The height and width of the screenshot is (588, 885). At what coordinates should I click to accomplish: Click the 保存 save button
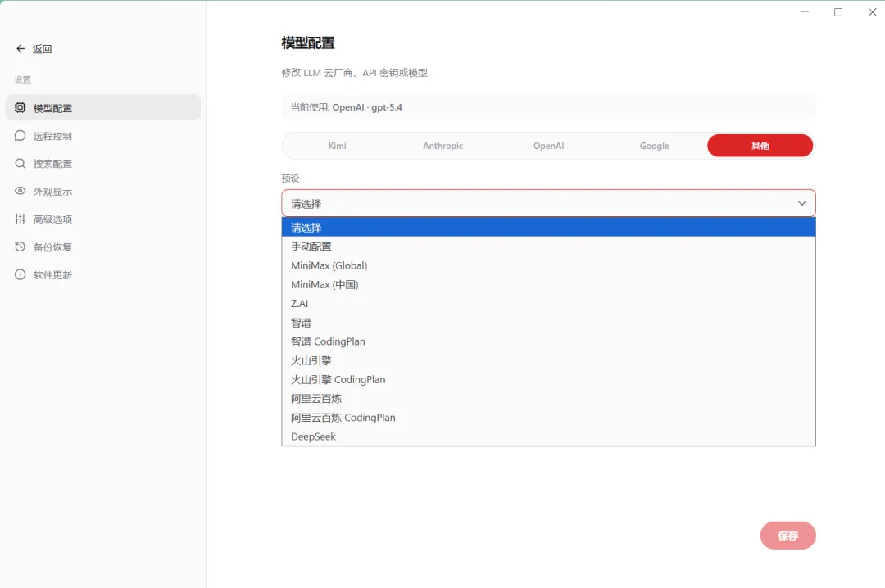[788, 536]
